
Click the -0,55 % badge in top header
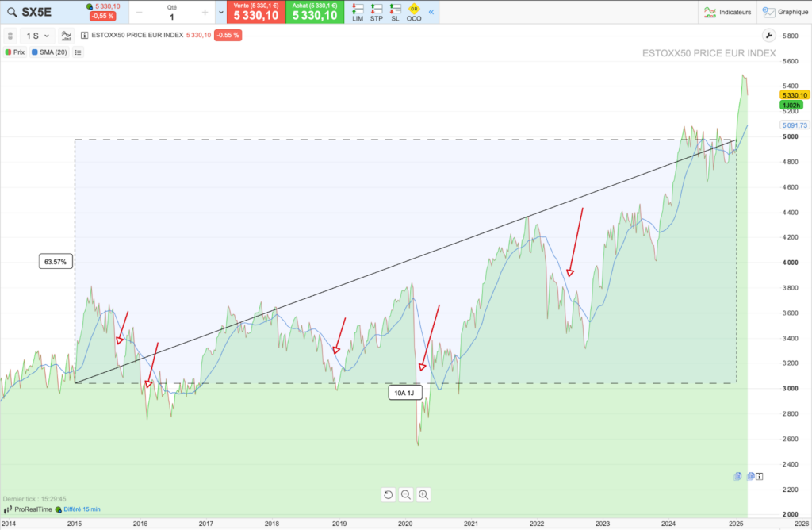102,16
